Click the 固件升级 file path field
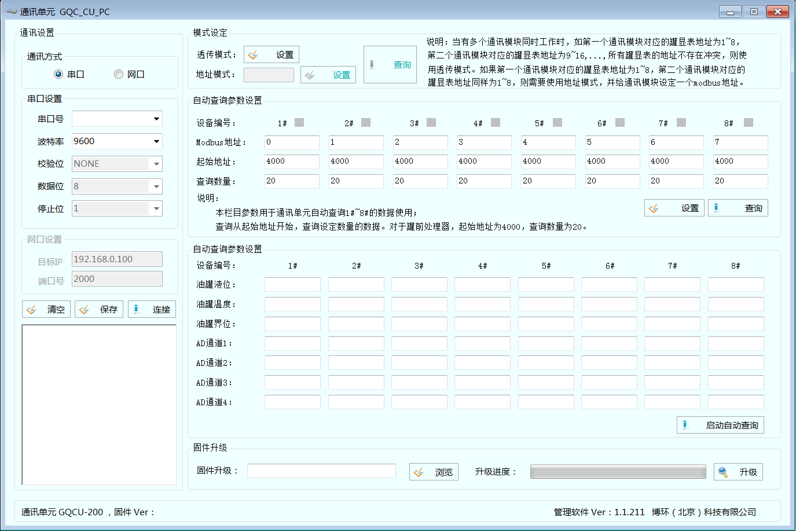Image resolution: width=796 pixels, height=532 pixels. [x=321, y=471]
